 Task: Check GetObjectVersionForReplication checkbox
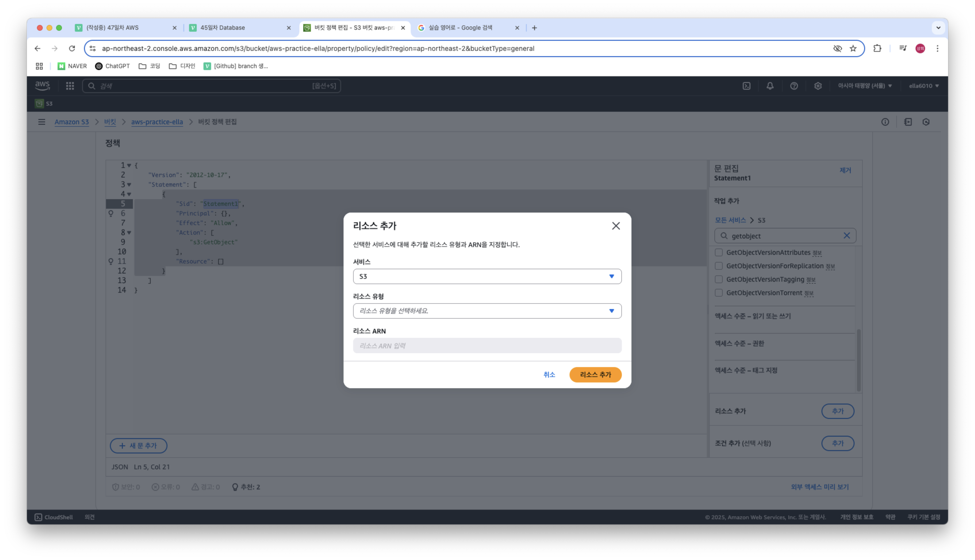point(718,266)
